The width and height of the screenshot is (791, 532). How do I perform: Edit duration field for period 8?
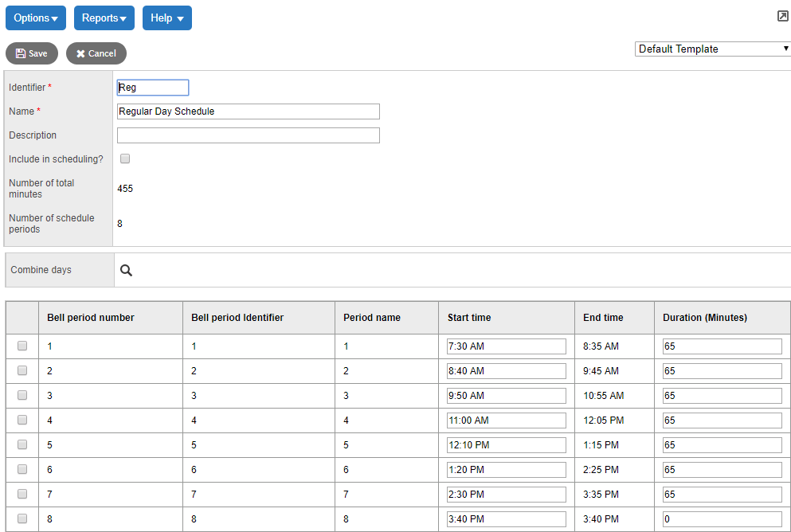(x=722, y=519)
